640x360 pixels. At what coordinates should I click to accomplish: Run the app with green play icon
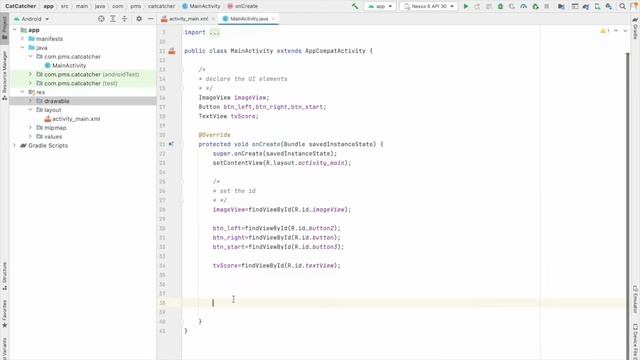(466, 7)
